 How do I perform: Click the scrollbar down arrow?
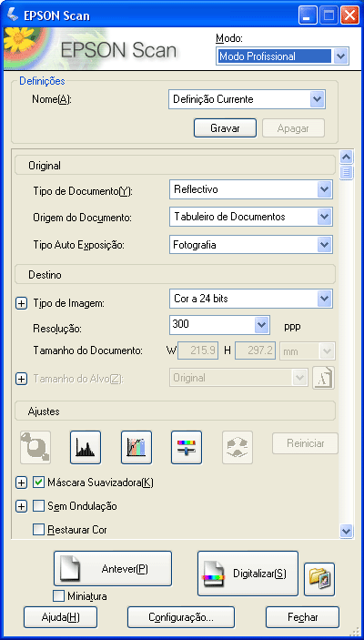click(x=347, y=531)
